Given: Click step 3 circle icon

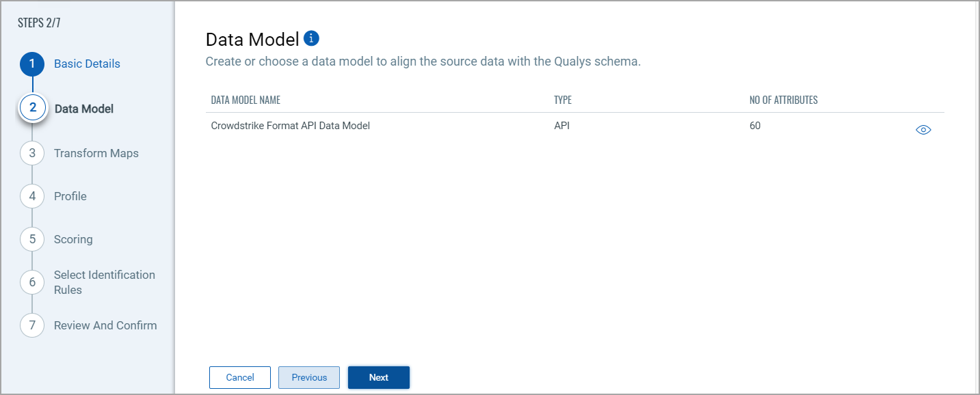Looking at the screenshot, I should [32, 153].
